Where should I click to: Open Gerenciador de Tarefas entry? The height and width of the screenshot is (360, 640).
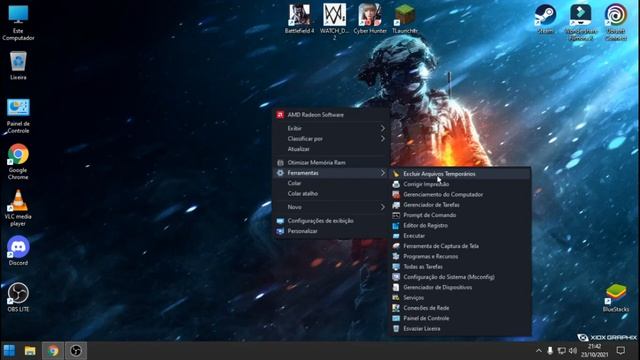[x=460, y=205]
